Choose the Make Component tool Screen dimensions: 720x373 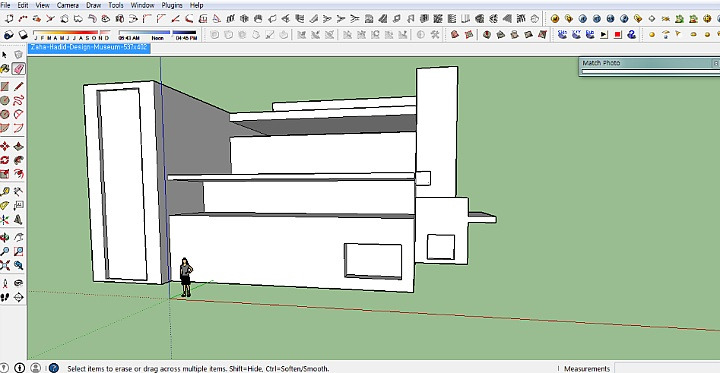click(x=18, y=55)
